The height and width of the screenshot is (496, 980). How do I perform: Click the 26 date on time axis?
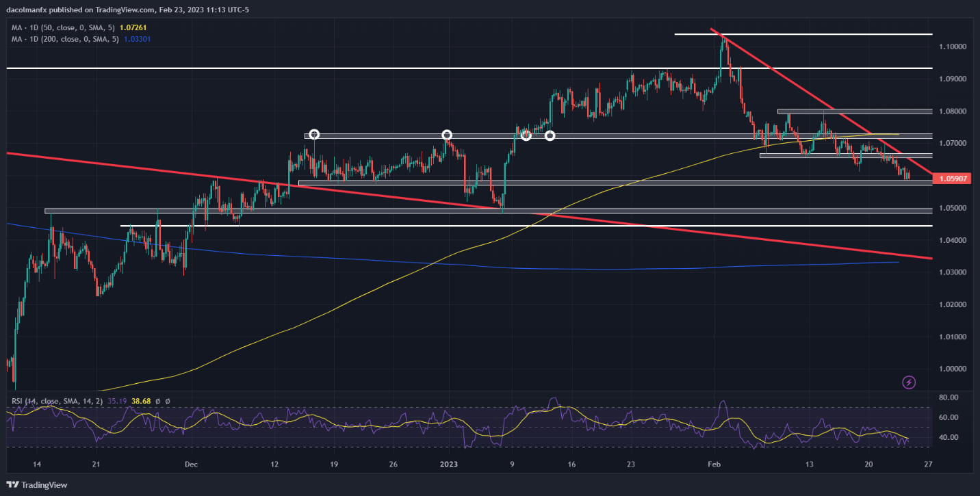(393, 464)
